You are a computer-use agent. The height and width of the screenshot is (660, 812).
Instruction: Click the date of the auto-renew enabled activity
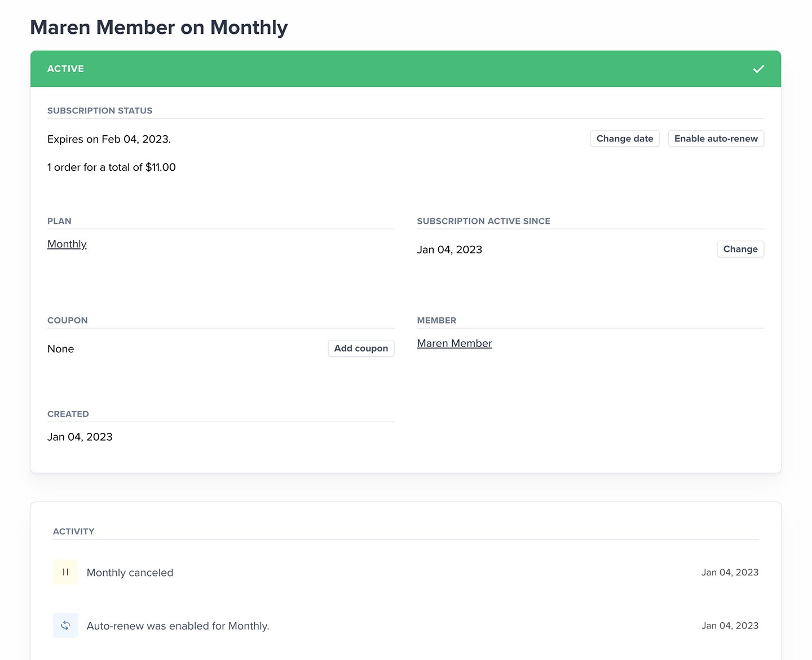730,626
